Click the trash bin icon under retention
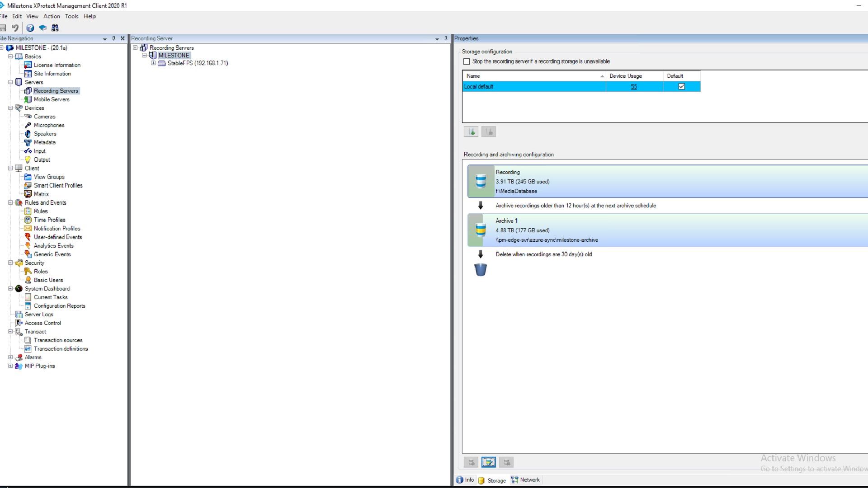868x488 pixels. click(481, 270)
